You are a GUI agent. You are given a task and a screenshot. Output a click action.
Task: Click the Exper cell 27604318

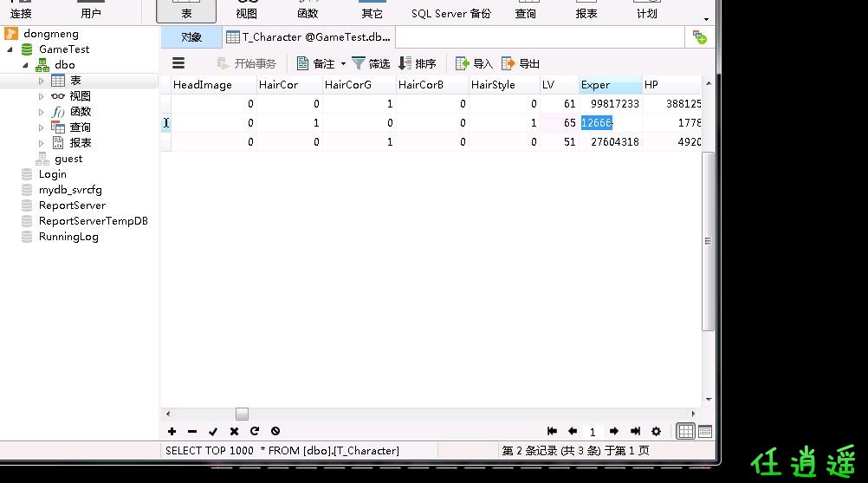611,142
